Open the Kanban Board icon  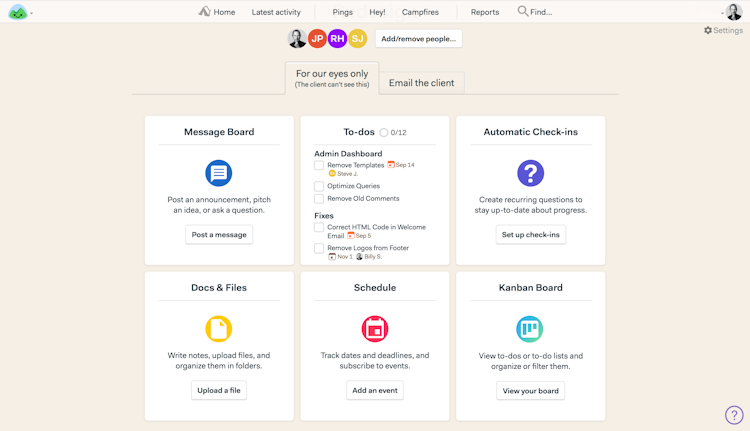[531, 328]
